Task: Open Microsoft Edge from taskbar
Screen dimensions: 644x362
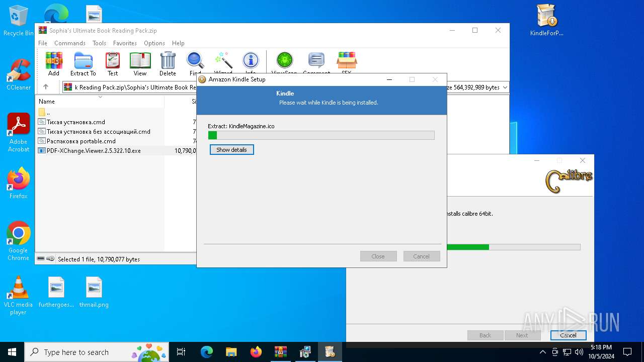Action: click(207, 352)
